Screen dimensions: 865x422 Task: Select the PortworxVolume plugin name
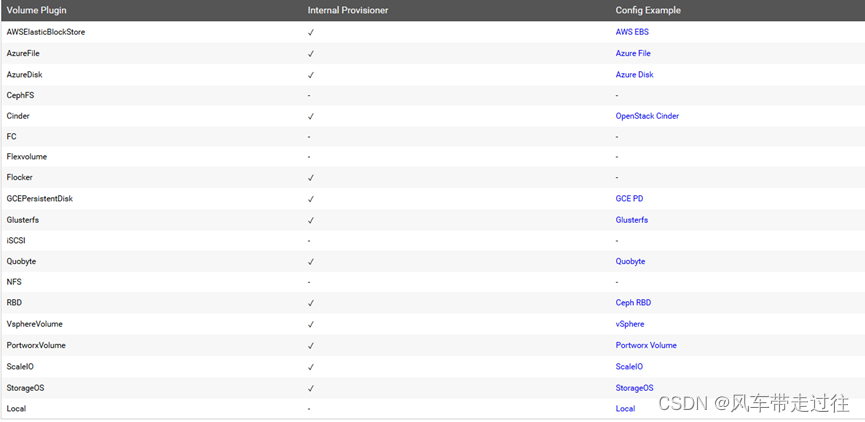36,345
